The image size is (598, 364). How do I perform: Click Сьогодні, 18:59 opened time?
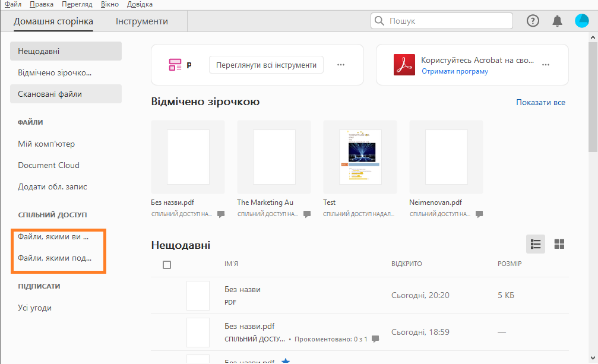pos(420,332)
